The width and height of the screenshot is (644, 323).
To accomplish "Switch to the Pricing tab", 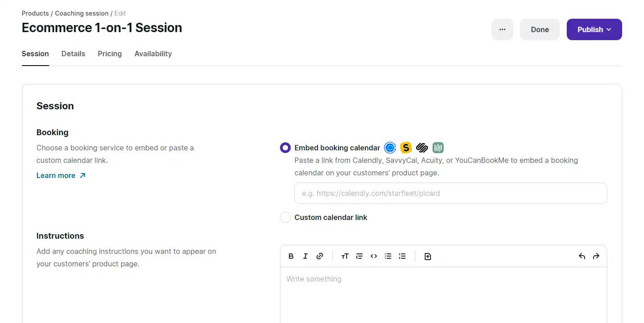I will [x=110, y=54].
